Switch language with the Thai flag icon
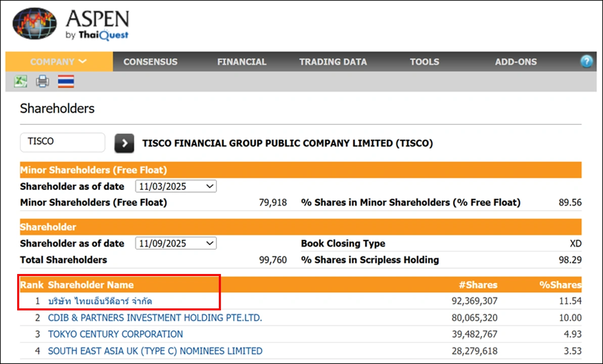This screenshot has width=603, height=364. pyautogui.click(x=66, y=81)
